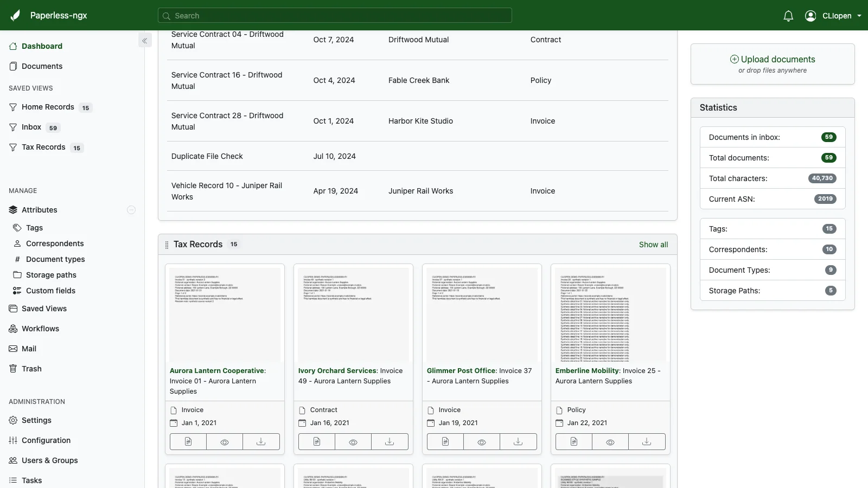Click the Fable Creek Bank correspondent cell
868x488 pixels.
pos(419,80)
